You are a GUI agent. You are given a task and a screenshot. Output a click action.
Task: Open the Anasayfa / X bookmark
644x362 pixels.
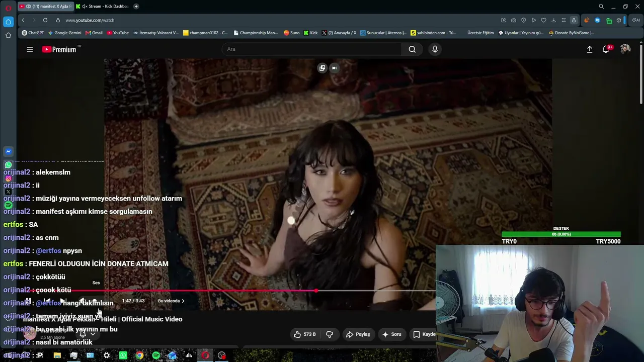pyautogui.click(x=339, y=33)
